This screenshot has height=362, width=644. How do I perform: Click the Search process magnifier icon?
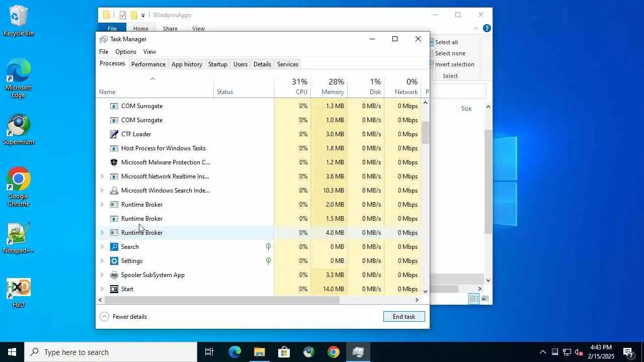point(114,247)
